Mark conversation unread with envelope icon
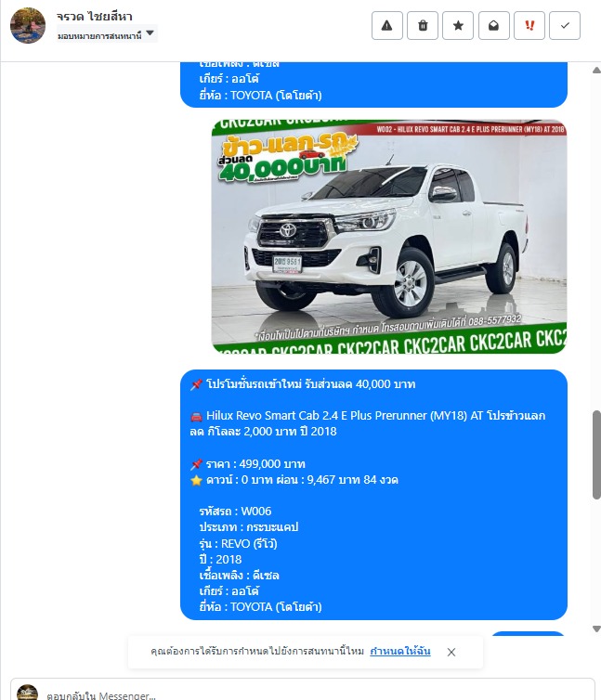The width and height of the screenshot is (601, 700). pos(494,26)
